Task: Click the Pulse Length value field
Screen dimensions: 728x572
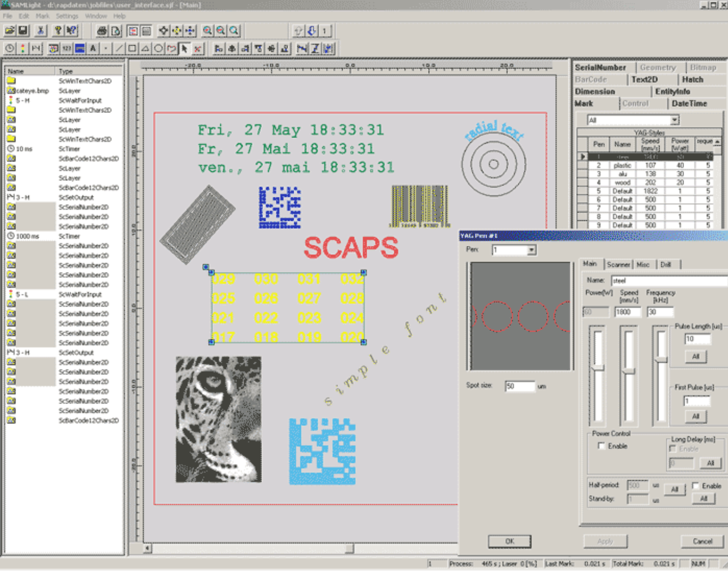Action: pos(697,339)
